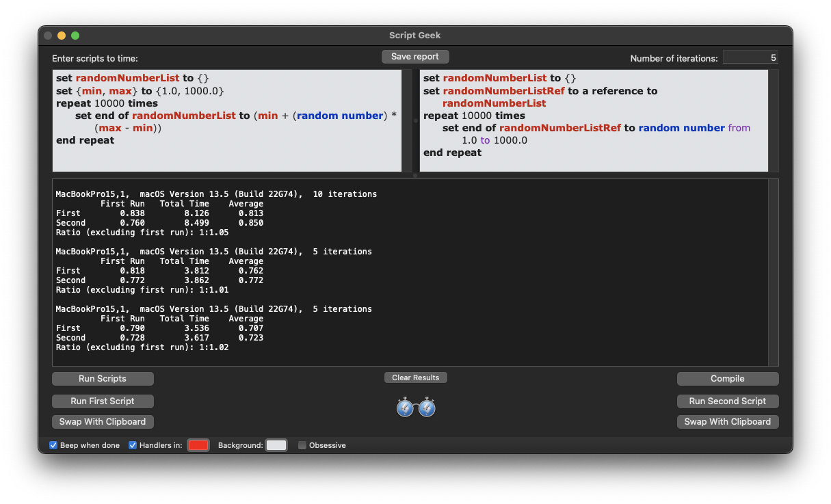The image size is (831, 504).
Task: Click total time value 3.536
Action: 196,328
